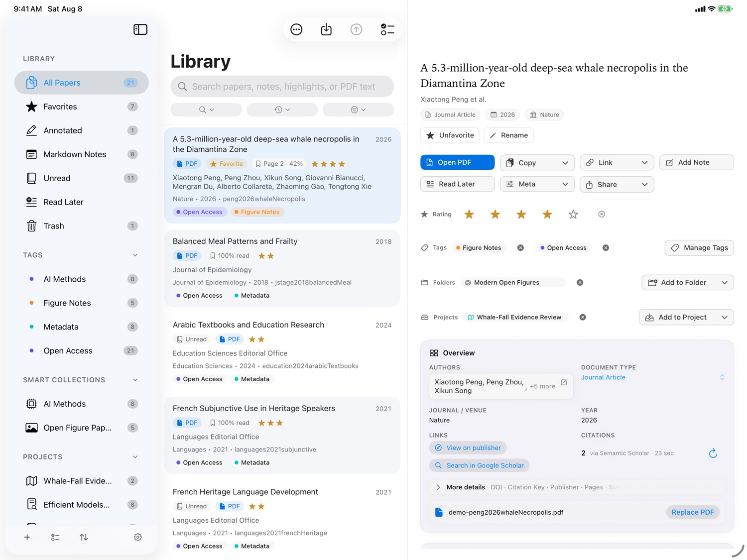Open the Link dropdown

point(617,163)
